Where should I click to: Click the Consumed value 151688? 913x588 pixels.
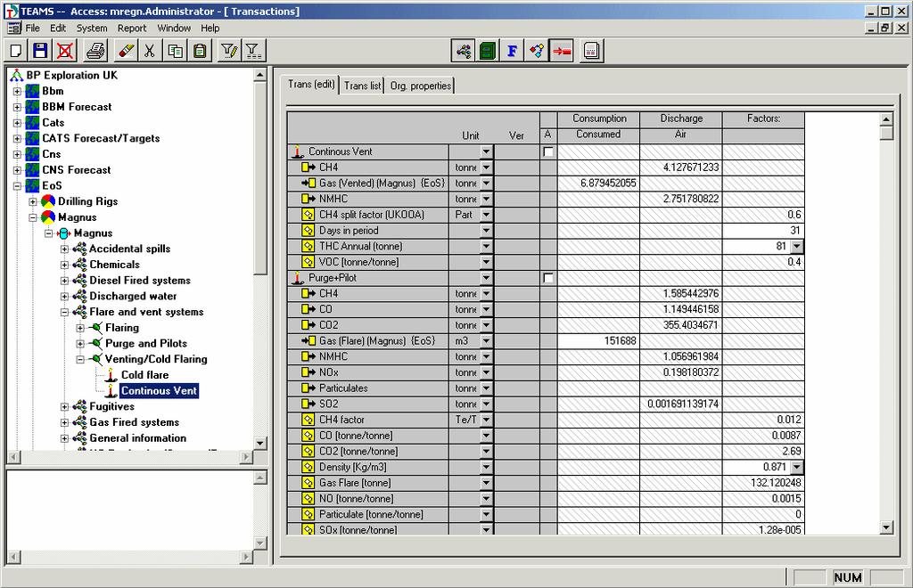[x=598, y=341]
